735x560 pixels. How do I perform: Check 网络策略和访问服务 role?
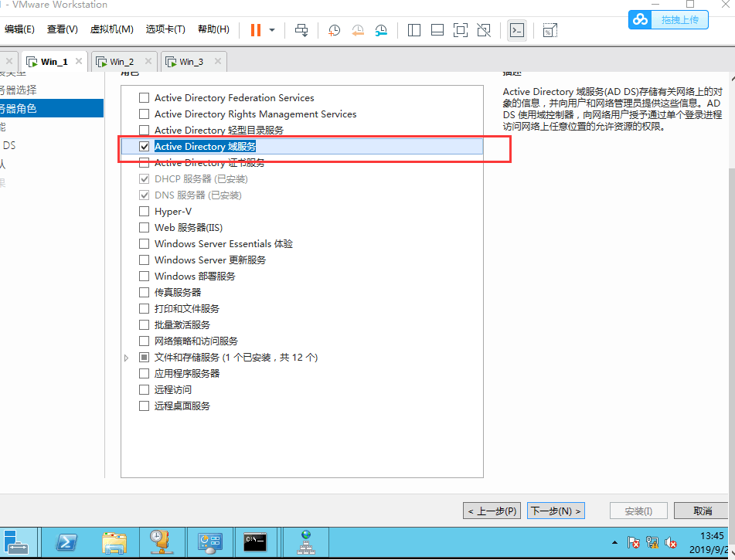(x=145, y=341)
